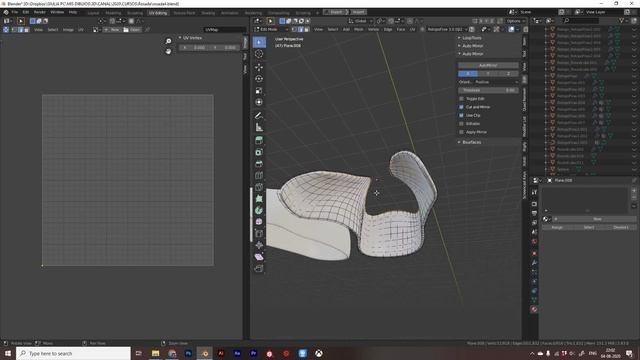The image size is (640, 360).
Task: Uncheck the Use Clip checkbox
Action: pyautogui.click(x=462, y=116)
